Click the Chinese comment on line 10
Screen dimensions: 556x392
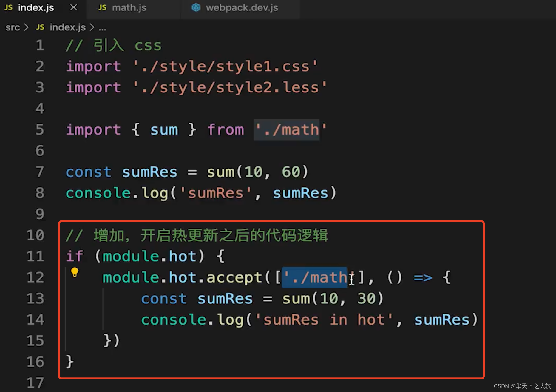coord(197,235)
